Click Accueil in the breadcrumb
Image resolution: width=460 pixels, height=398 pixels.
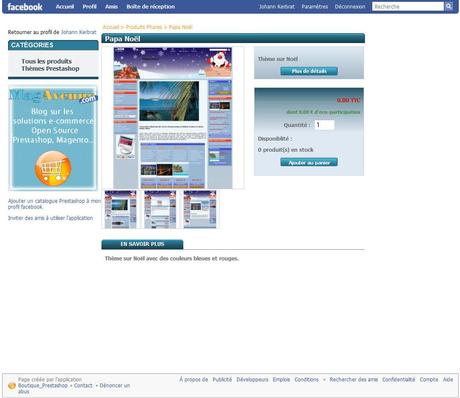point(111,27)
